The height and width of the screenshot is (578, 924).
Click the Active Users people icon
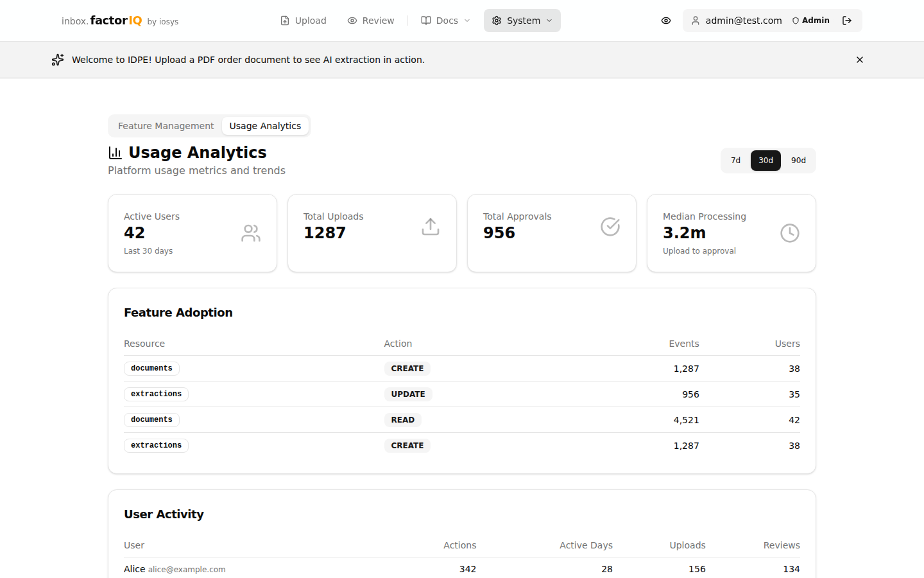251,233
